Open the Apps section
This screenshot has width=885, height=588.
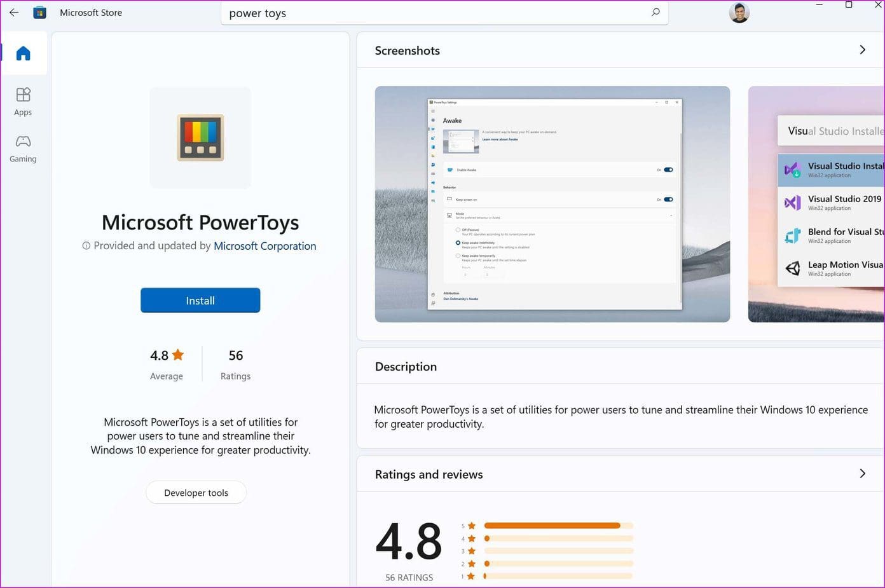pyautogui.click(x=24, y=102)
